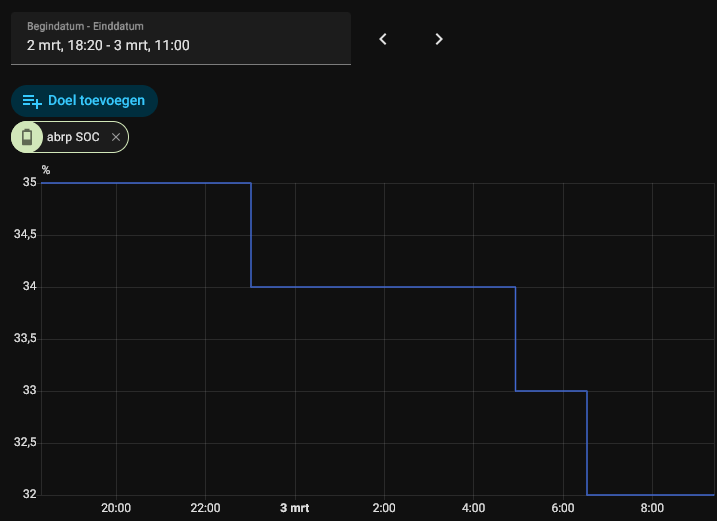The height and width of the screenshot is (521, 717).
Task: Click the 4:00 time axis label
Action: (x=473, y=508)
